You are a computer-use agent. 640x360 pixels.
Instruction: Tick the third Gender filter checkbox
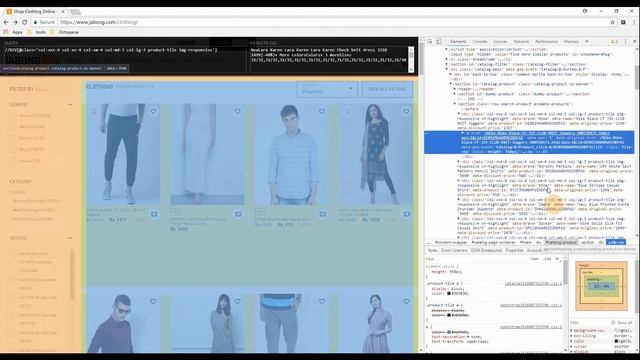pos(13,138)
